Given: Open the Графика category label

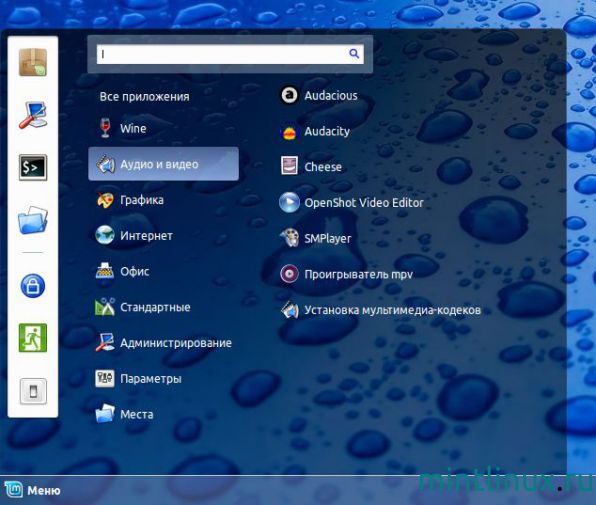Looking at the screenshot, I should coord(142,200).
